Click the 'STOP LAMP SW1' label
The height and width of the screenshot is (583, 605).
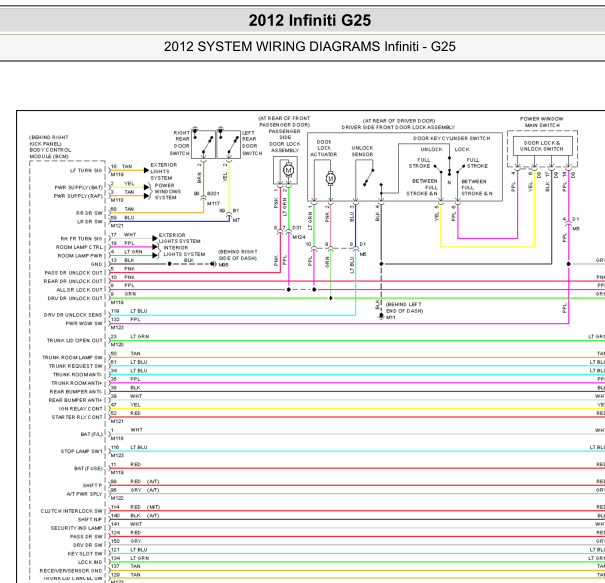click(81, 451)
